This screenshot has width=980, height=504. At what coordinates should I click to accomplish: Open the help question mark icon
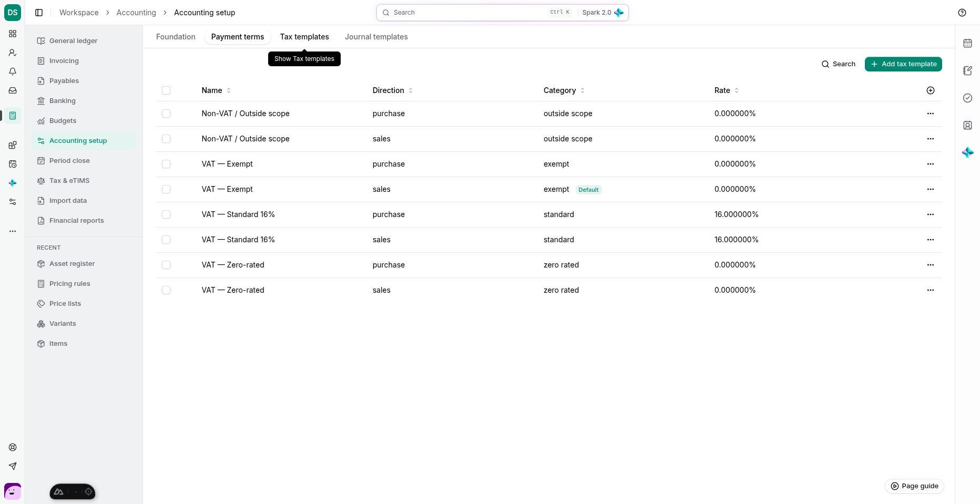[x=962, y=13]
